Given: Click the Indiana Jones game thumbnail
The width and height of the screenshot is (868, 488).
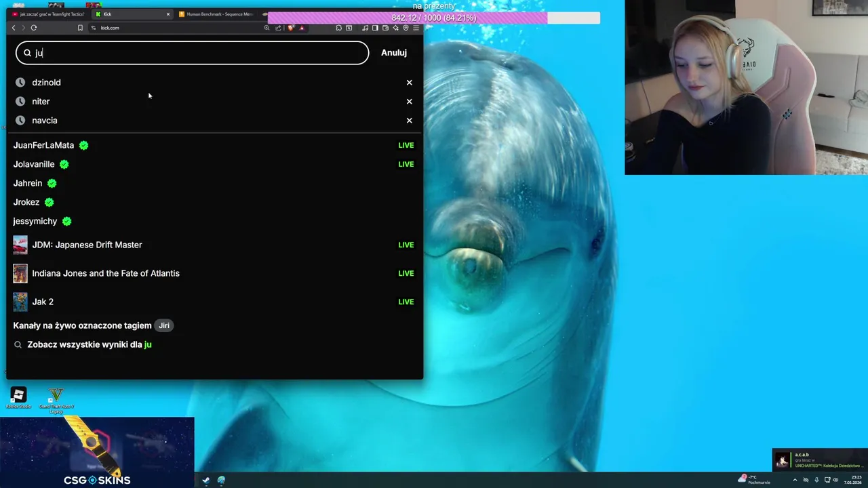Looking at the screenshot, I should 20,273.
